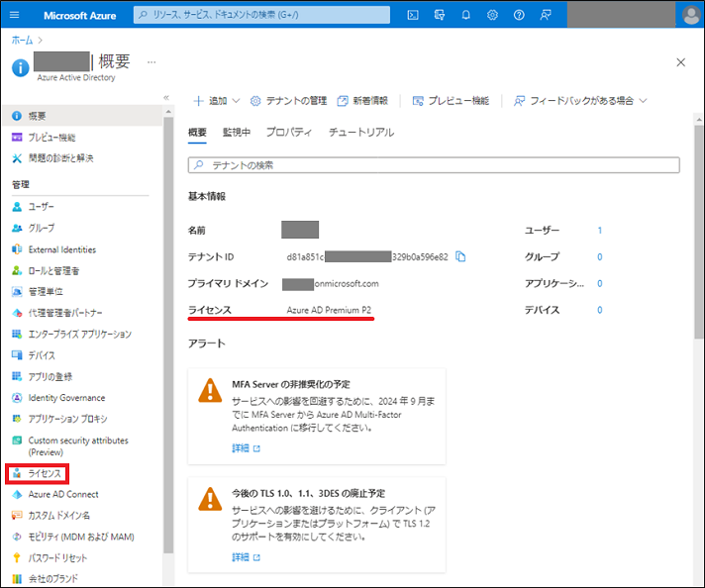
Task: Open directory and subscription filter icon
Action: pos(440,15)
